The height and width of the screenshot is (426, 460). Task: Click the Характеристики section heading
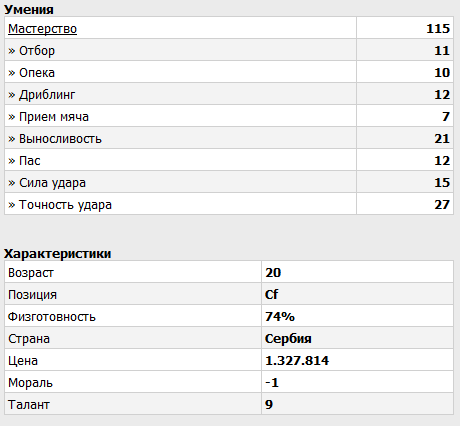pyautogui.click(x=57, y=254)
